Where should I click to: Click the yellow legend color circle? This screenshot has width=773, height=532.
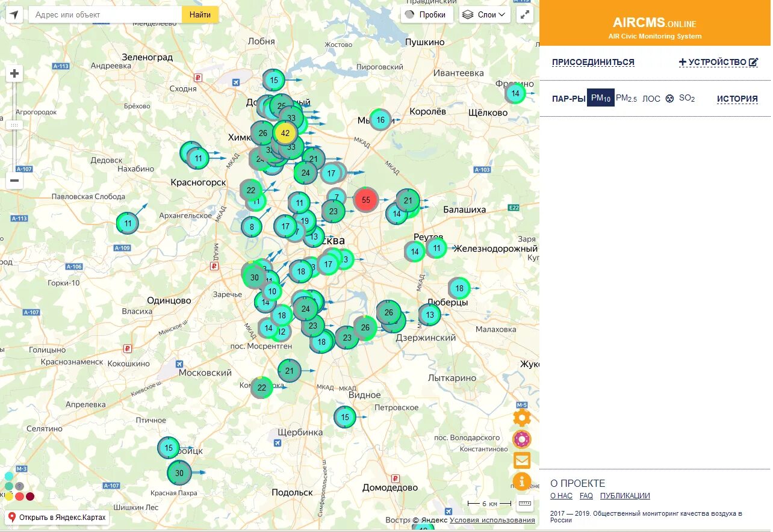8,496
